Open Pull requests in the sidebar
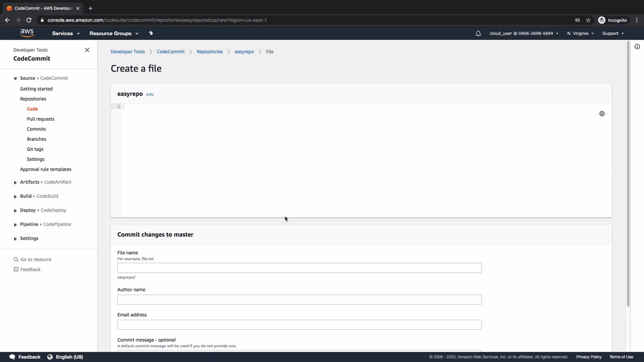The image size is (644, 362). click(40, 119)
